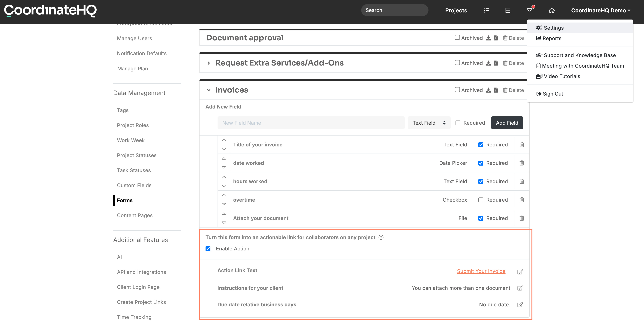Close the CoordinateHQ Demo account menu
This screenshot has height=321, width=644.
click(600, 11)
